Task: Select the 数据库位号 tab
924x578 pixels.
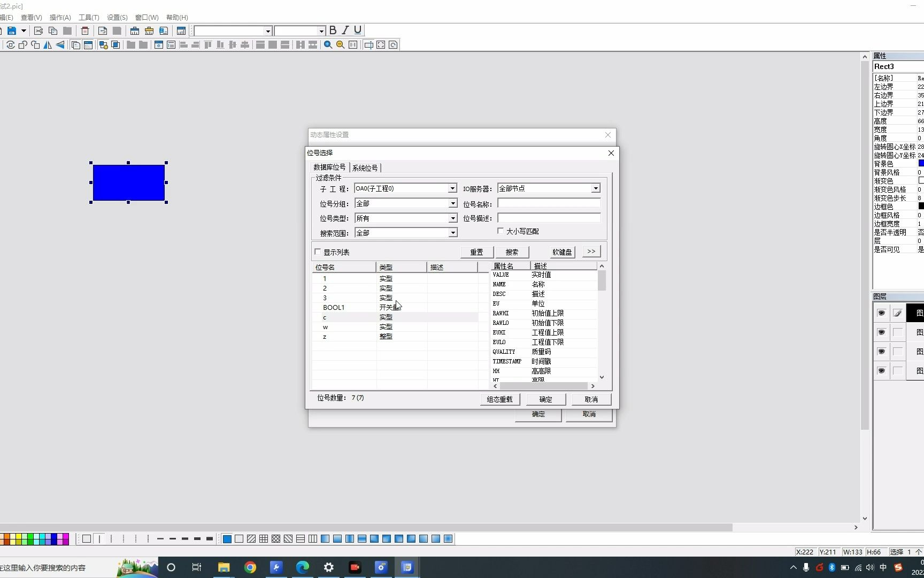Action: pyautogui.click(x=329, y=168)
